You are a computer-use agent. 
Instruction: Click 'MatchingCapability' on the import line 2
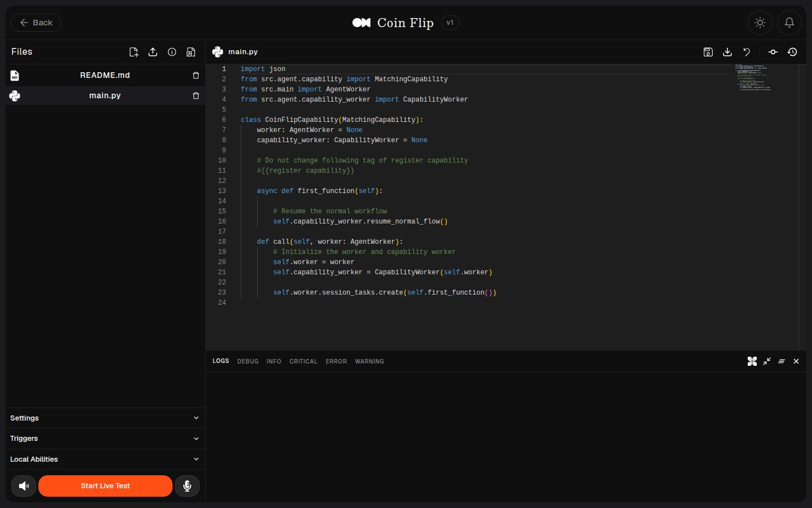411,79
